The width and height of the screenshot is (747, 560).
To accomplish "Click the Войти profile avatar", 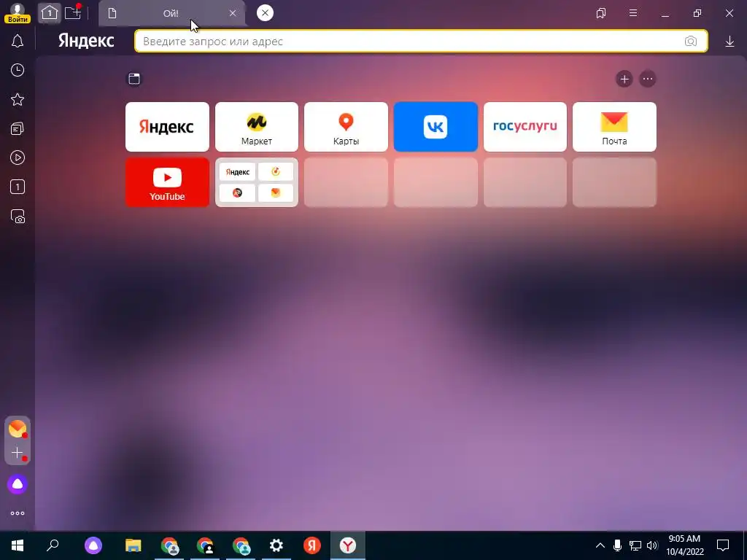I will 18,13.
